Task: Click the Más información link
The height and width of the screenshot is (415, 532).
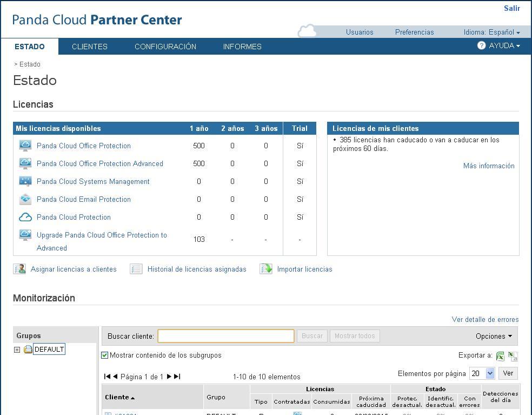Action: click(x=489, y=166)
